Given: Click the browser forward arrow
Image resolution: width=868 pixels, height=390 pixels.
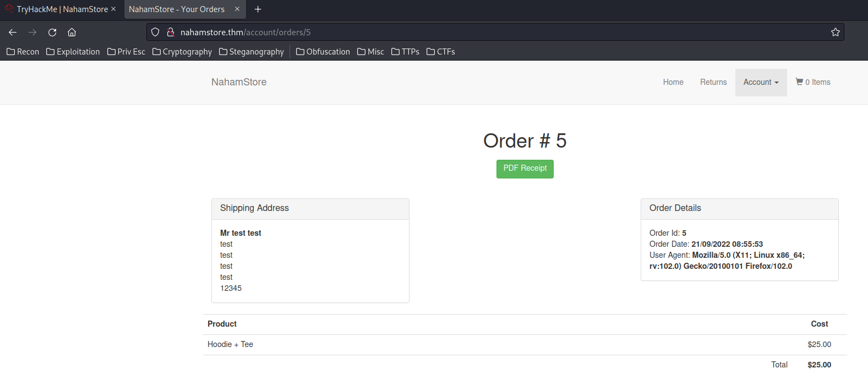Looking at the screenshot, I should (x=32, y=32).
